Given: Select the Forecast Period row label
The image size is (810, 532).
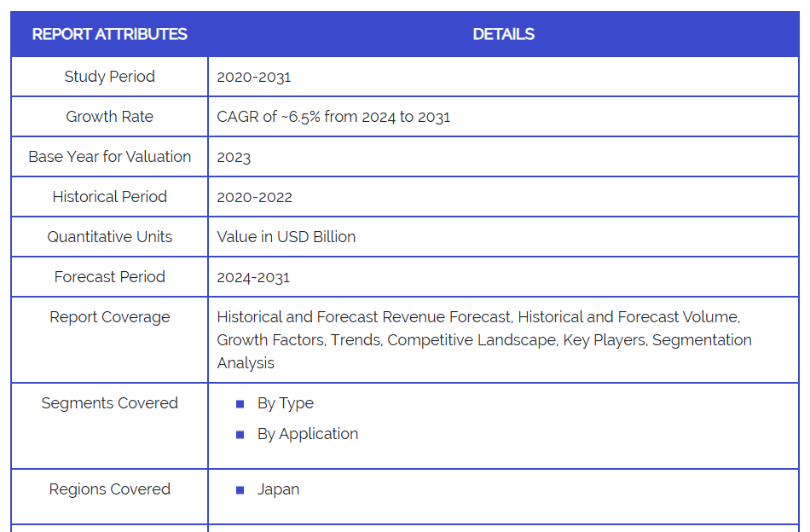Looking at the screenshot, I should click(109, 277).
